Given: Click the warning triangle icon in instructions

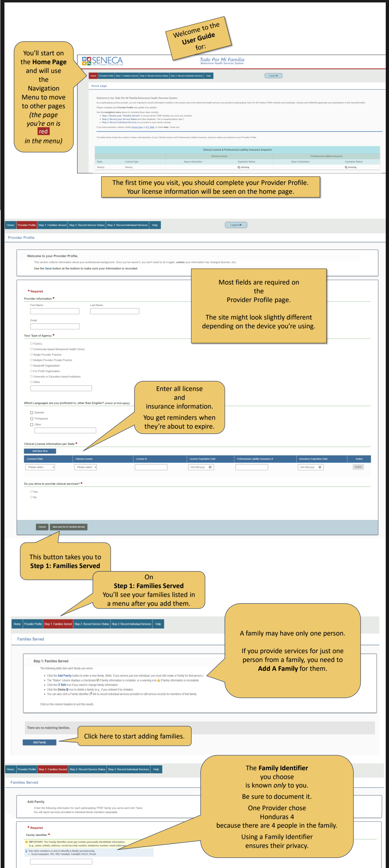Looking at the screenshot, I should tap(159, 680).
